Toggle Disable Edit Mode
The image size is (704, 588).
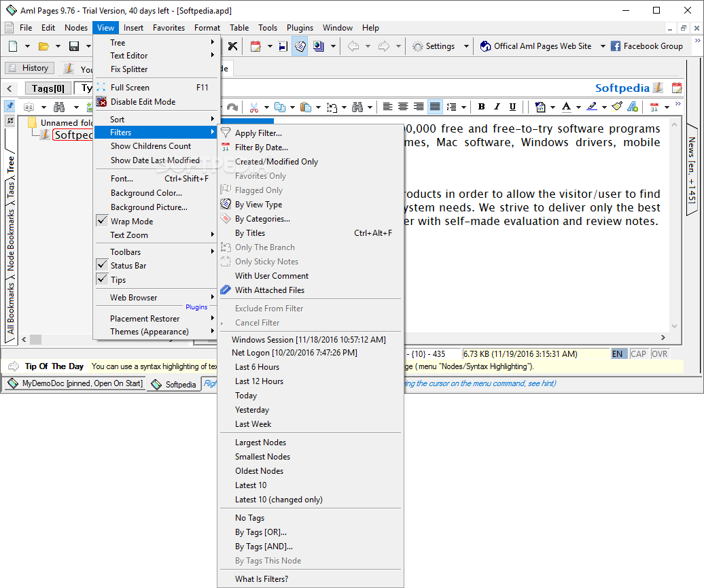point(156,102)
